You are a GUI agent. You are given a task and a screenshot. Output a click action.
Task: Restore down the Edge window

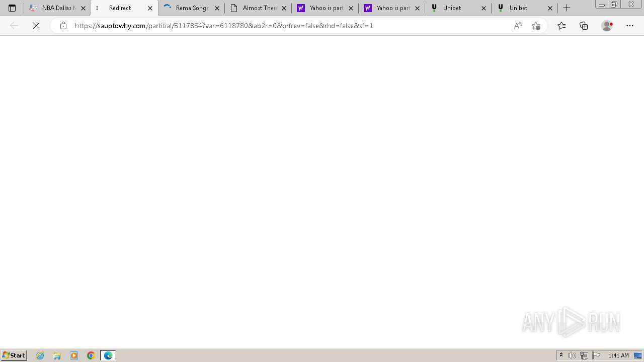tap(614, 5)
